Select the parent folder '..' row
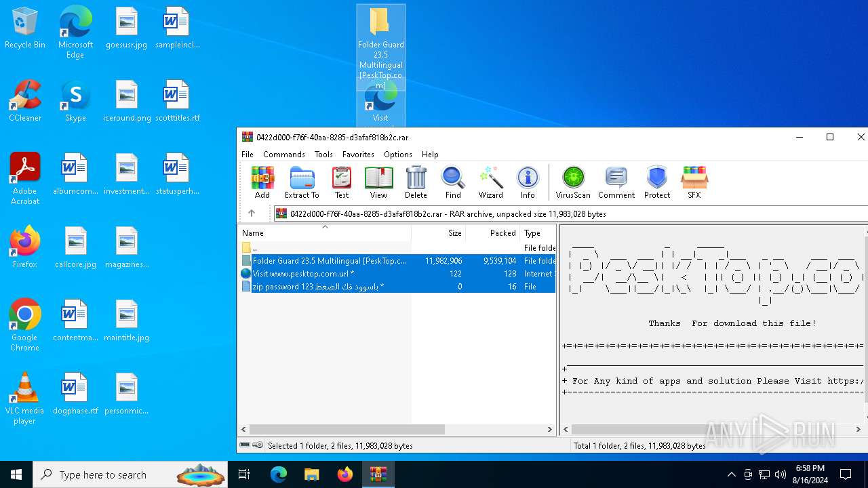This screenshot has width=868, height=488. coord(397,248)
